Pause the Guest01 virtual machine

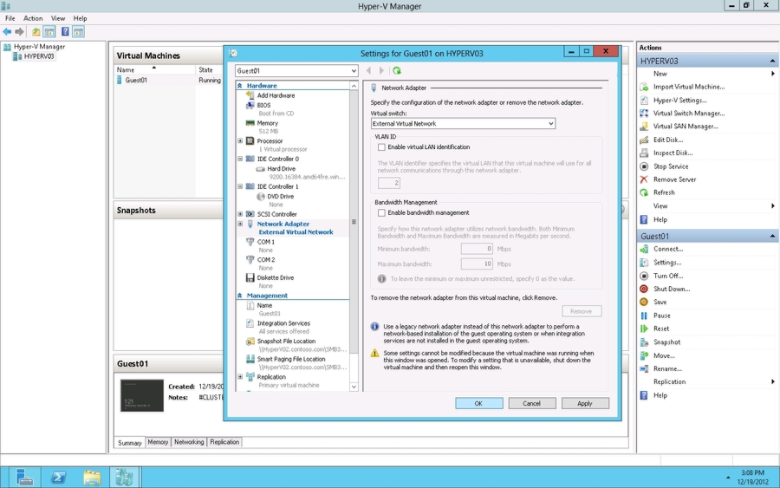(x=662, y=315)
